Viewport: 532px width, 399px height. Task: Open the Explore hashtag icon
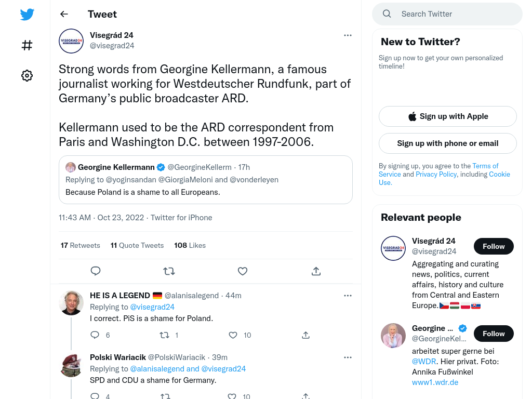pos(27,45)
